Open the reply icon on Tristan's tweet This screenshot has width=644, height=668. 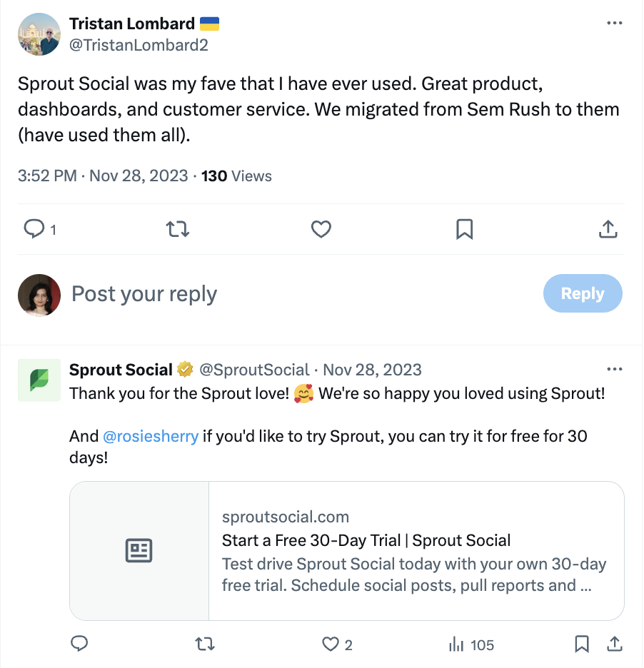(x=34, y=229)
